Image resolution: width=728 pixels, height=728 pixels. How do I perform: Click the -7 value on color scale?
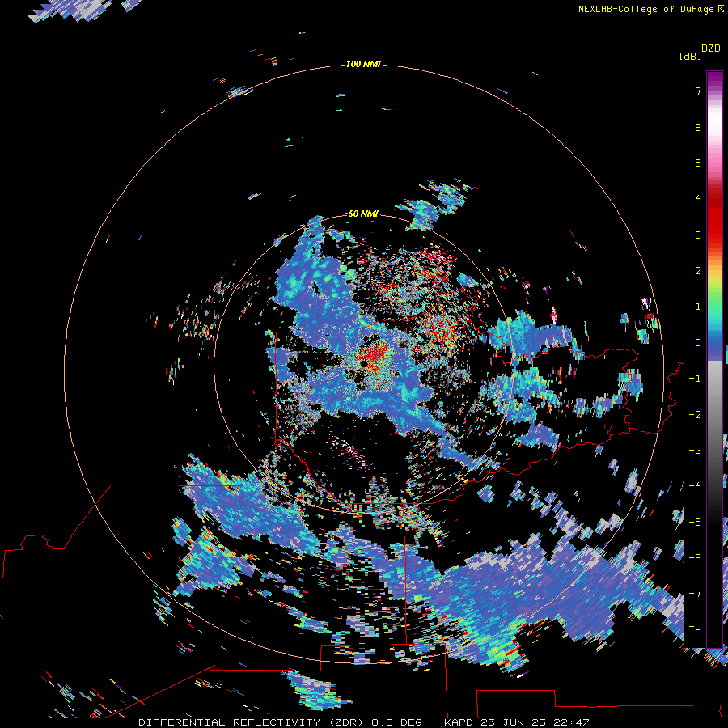click(695, 594)
